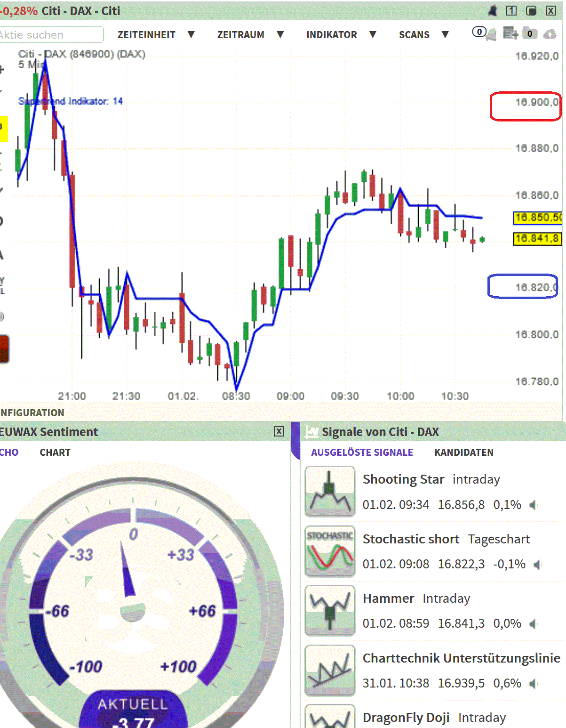Click the Hammer candlestick pattern icon
This screenshot has height=728, width=566.
pyautogui.click(x=329, y=610)
